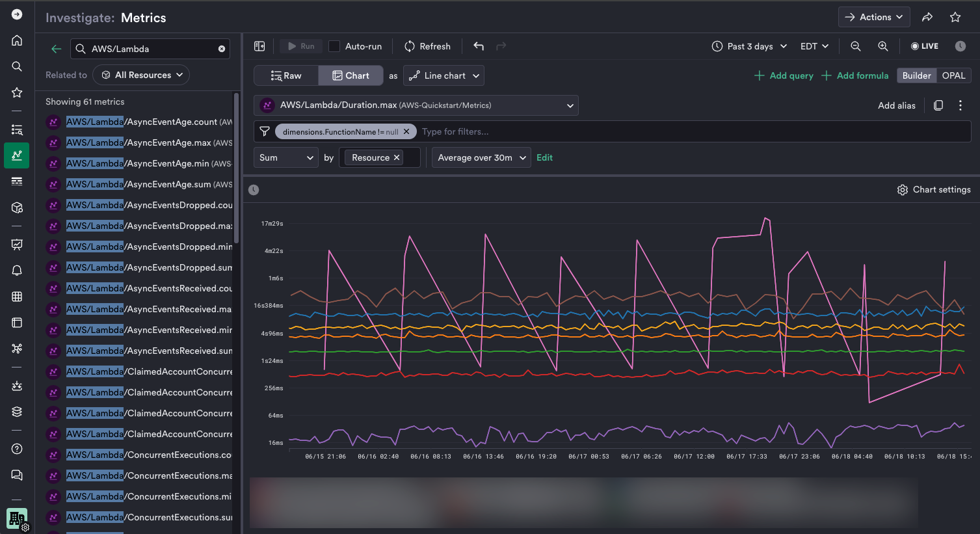Click the metrics list scrollbar
980x534 pixels.
point(236,169)
